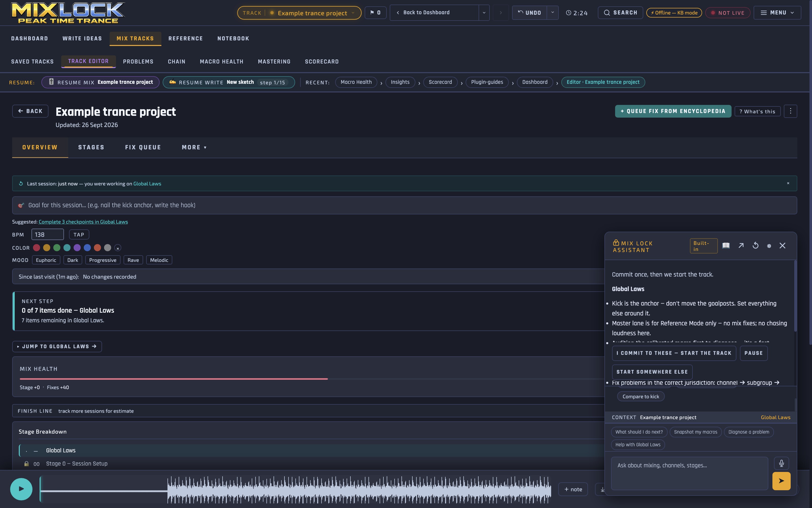Toggle the Offline KB mode indicator

(x=674, y=13)
